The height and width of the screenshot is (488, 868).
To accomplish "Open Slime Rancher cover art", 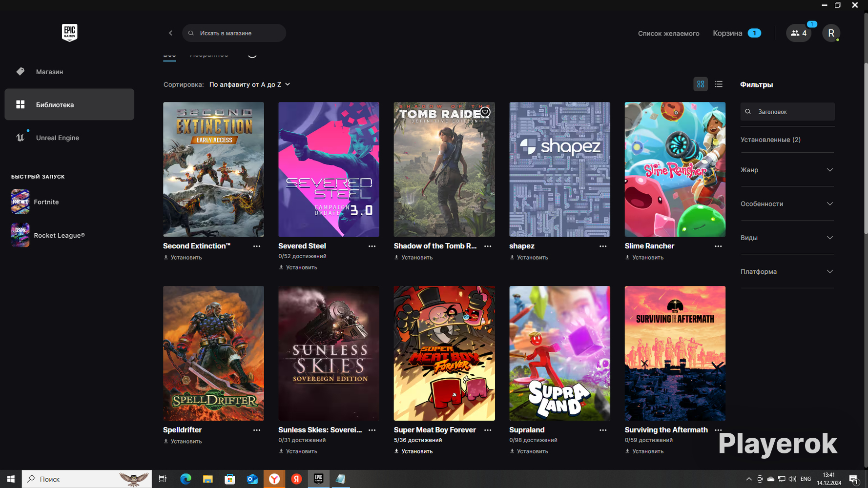I will pyautogui.click(x=675, y=169).
